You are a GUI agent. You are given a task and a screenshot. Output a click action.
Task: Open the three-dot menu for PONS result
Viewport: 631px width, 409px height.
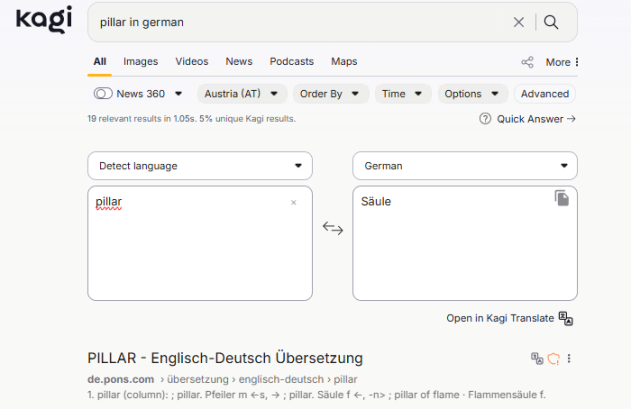pos(569,358)
